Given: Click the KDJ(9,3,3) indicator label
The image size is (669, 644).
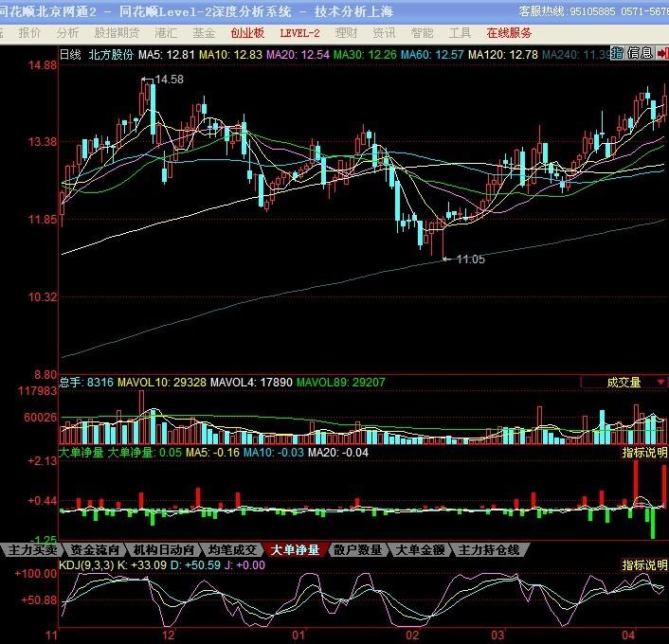Looking at the screenshot, I should (x=86, y=565).
